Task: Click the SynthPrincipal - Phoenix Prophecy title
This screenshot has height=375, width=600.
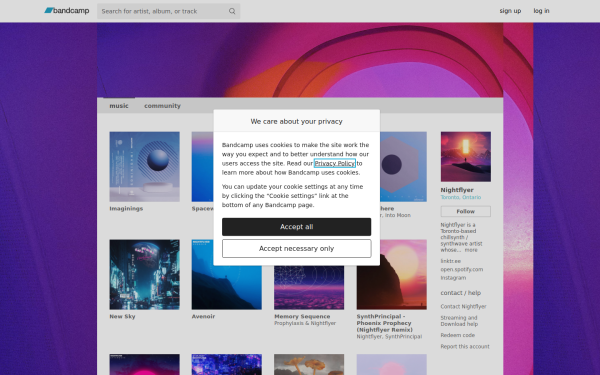Action: 385,323
